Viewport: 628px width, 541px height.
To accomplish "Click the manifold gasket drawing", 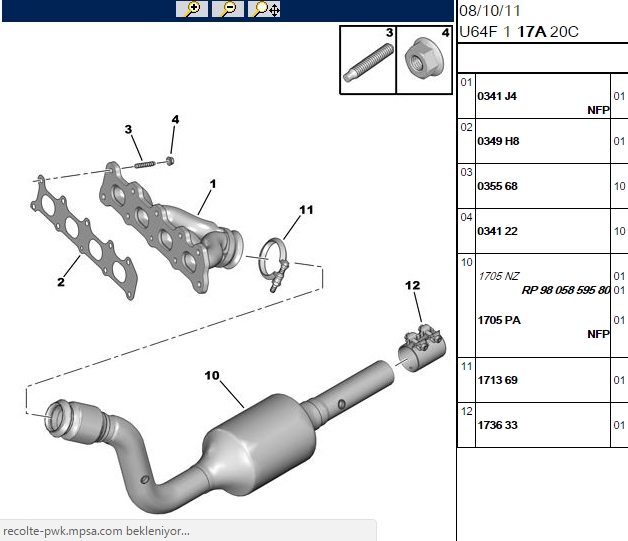I will (84, 237).
